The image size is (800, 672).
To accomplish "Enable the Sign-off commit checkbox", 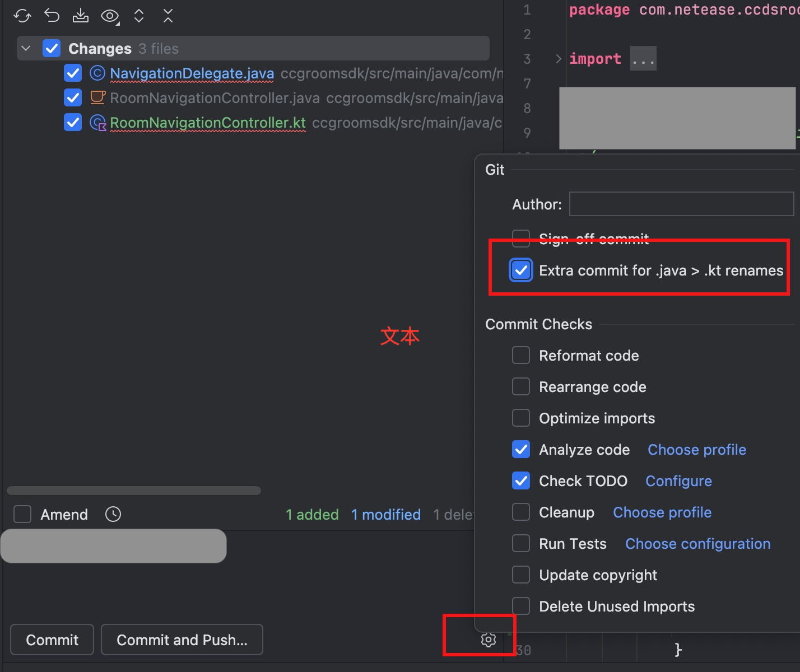I will (521, 238).
